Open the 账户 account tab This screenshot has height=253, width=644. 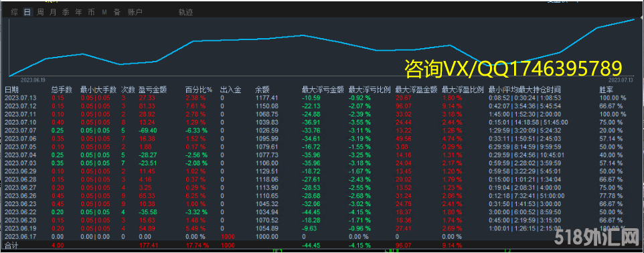(135, 12)
